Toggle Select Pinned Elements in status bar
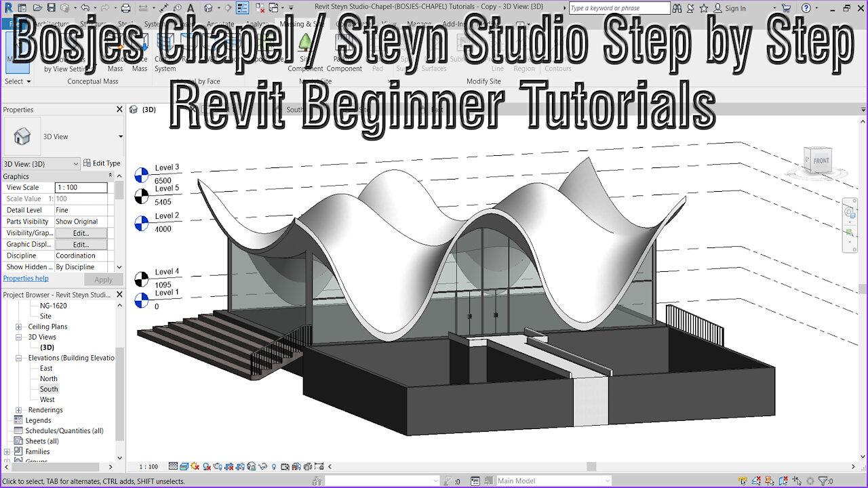868x488 pixels. tap(770, 481)
